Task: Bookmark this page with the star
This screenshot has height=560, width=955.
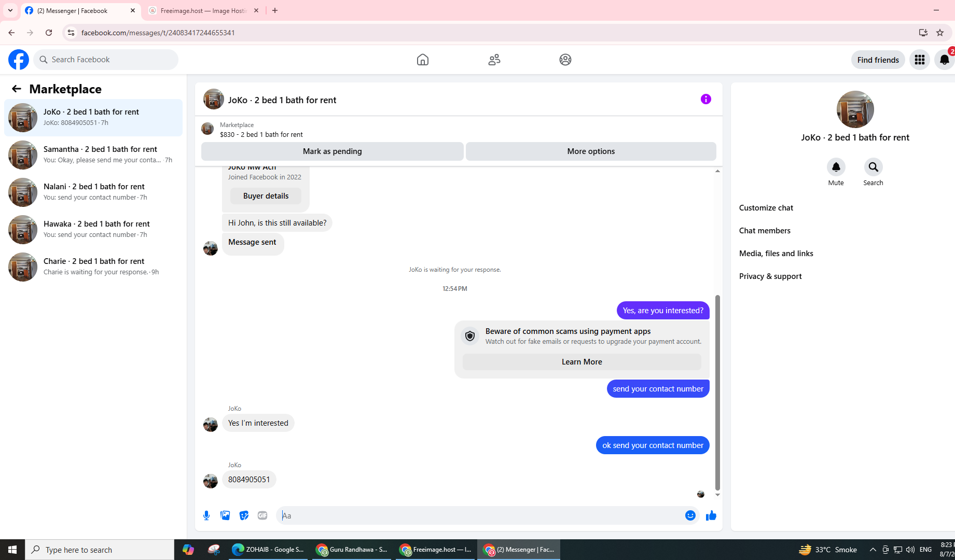Action: coord(940,33)
